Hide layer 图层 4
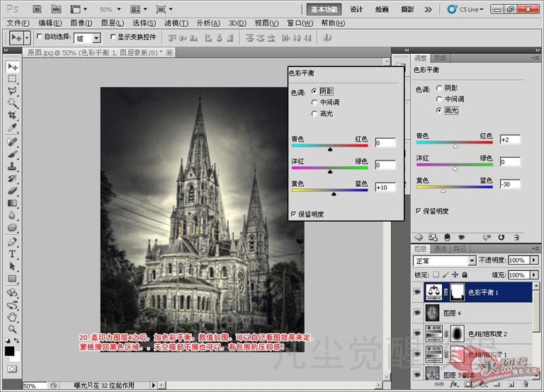Image resolution: width=544 pixels, height=392 pixels. [x=417, y=313]
